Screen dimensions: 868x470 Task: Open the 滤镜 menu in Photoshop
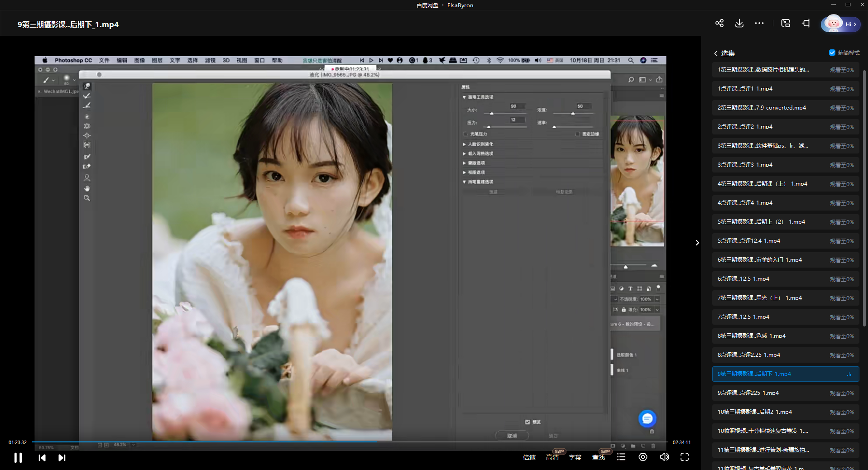click(x=210, y=60)
